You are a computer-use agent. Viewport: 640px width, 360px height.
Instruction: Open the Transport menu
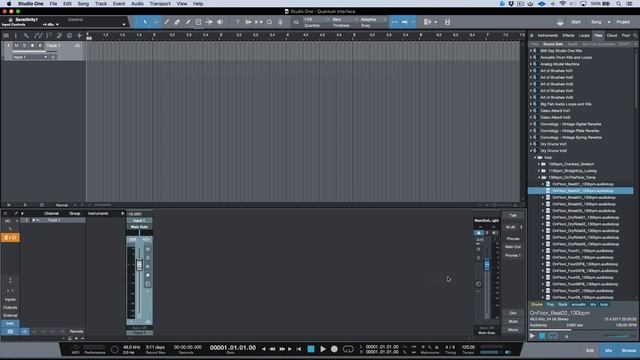[160, 4]
